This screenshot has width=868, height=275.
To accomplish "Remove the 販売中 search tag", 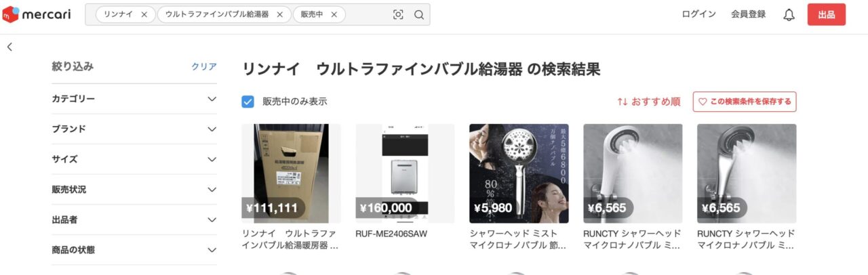I will coord(334,14).
